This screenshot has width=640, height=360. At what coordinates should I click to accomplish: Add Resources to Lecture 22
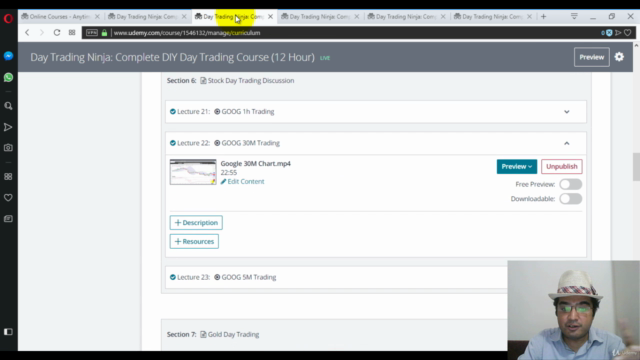point(194,242)
